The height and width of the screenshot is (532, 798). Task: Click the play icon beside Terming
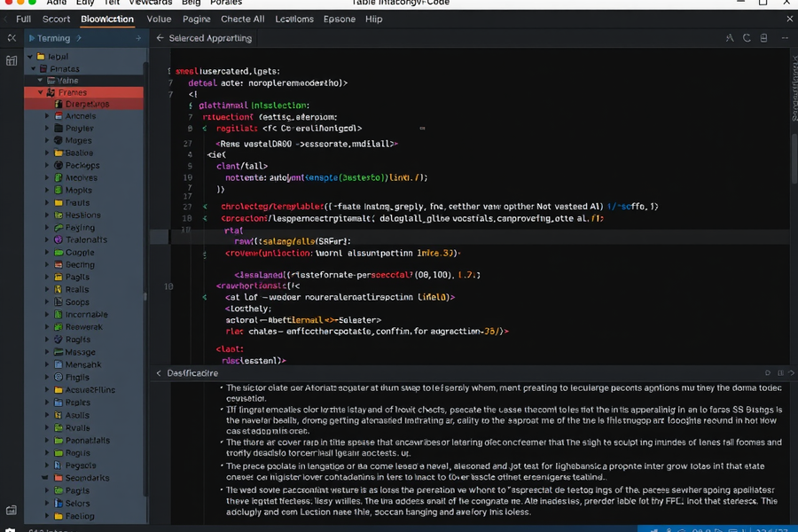tap(32, 38)
